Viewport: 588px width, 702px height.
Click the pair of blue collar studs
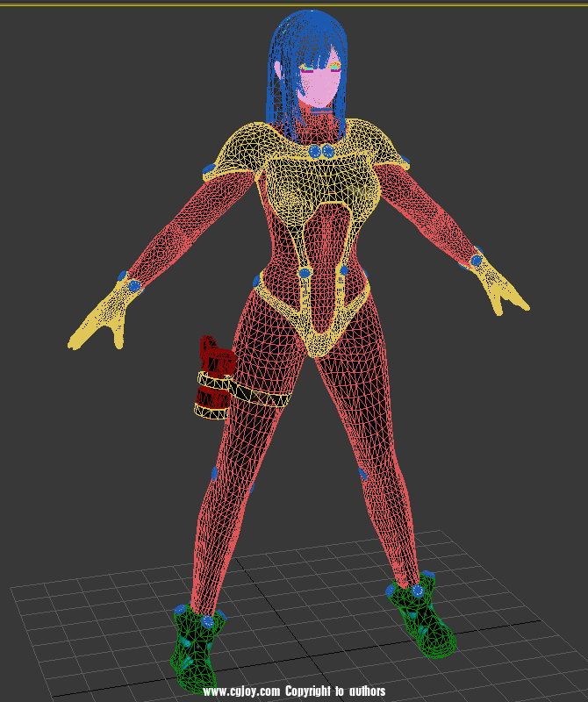coord(321,152)
